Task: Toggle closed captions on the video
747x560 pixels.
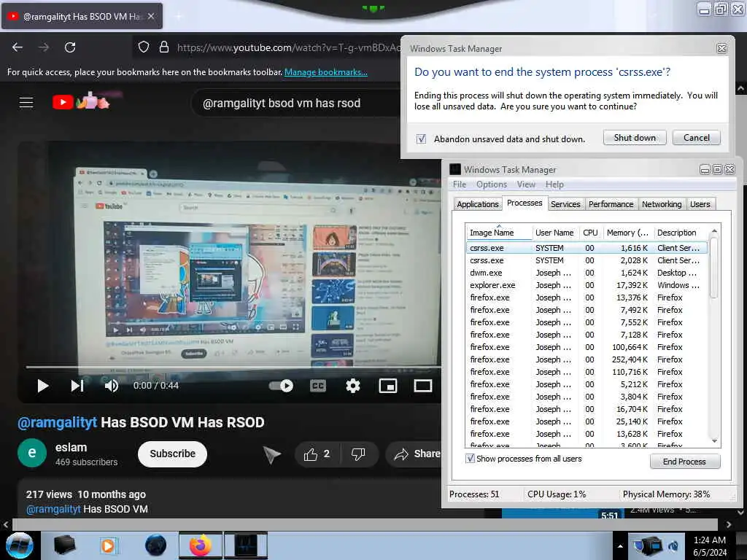Action: (318, 386)
